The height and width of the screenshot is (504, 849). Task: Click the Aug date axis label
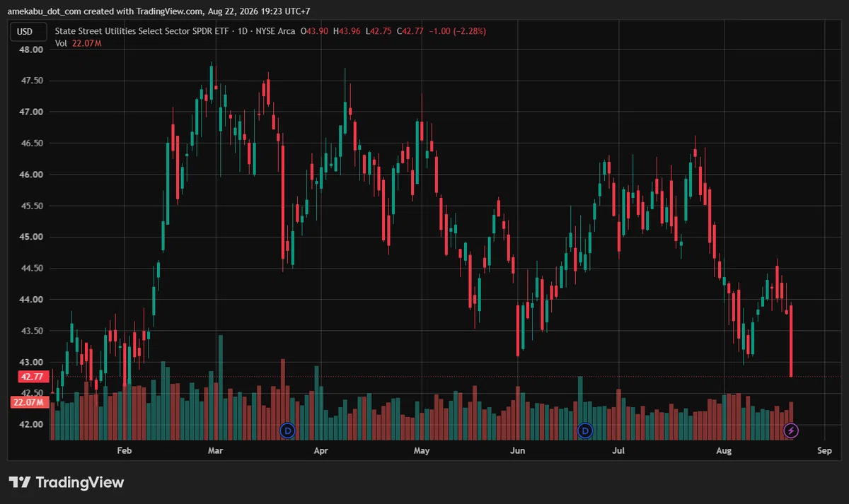pos(723,450)
